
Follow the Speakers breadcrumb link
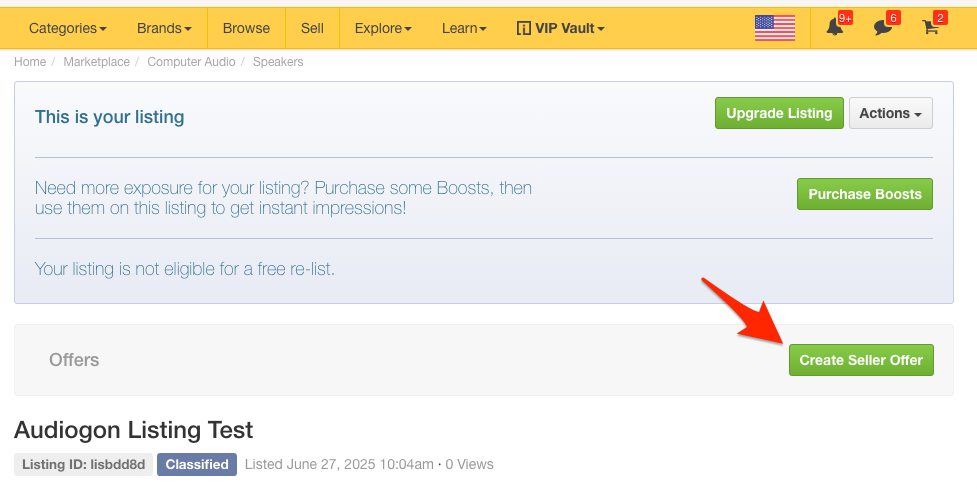click(278, 62)
